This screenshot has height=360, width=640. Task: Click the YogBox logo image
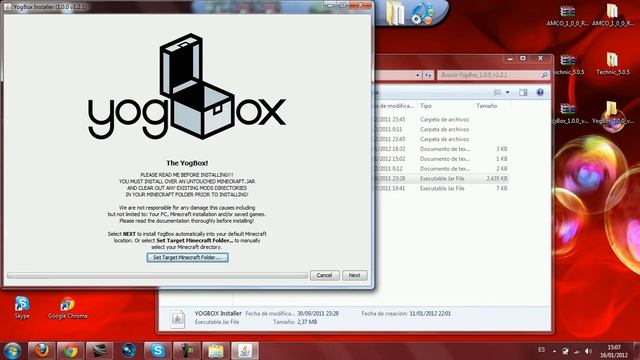click(x=187, y=87)
